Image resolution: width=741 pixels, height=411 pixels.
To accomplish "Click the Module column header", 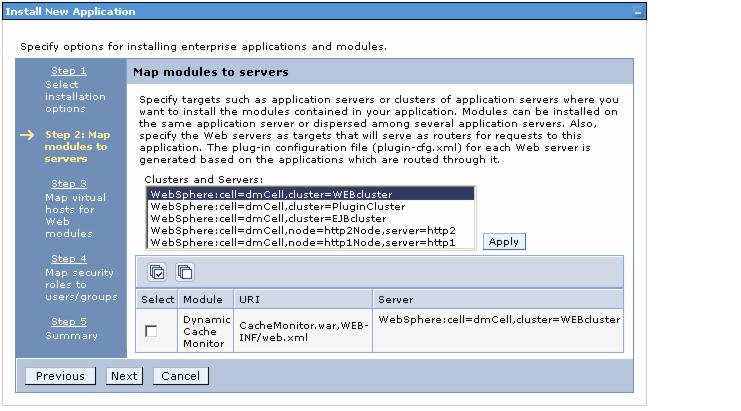I will click(206, 300).
